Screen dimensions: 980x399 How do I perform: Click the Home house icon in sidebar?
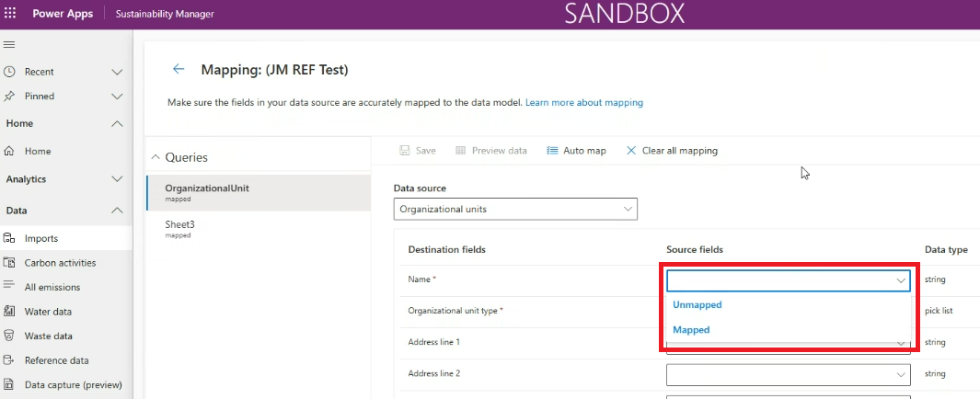coord(9,151)
